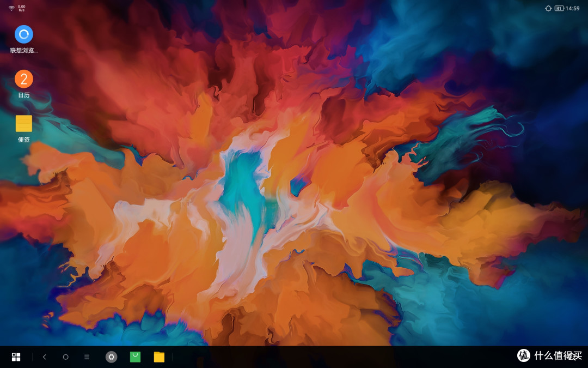Launch the green shopping bag app store
The height and width of the screenshot is (368, 588).
pos(135,357)
